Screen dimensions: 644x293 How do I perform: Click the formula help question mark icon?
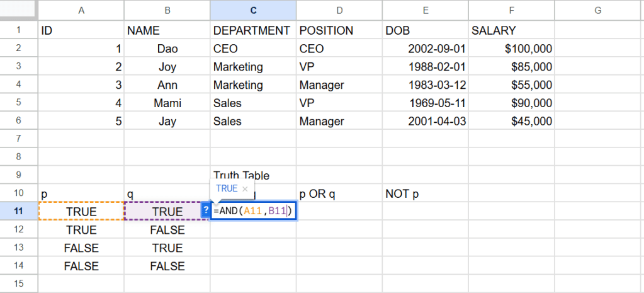click(x=206, y=211)
